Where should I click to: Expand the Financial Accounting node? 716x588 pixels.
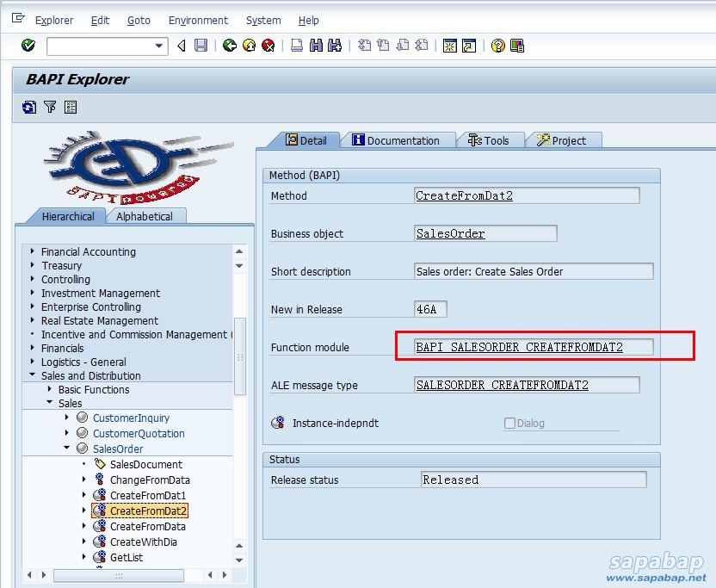tap(32, 251)
